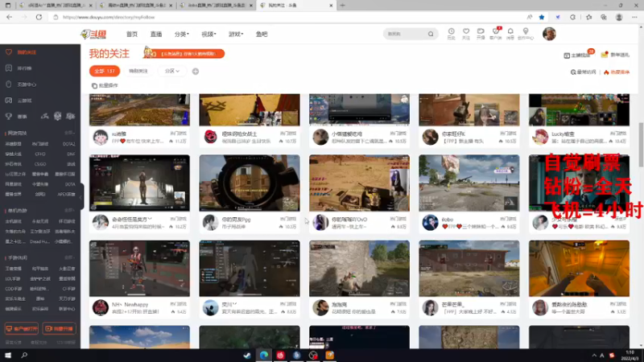Image resolution: width=644 pixels, height=362 pixels.
Task: Open the 首页 home tab
Action: point(132,34)
